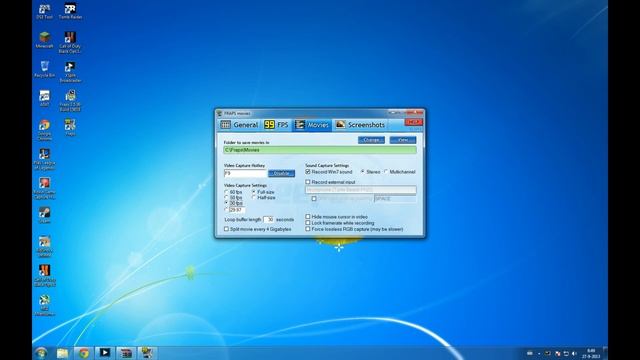
Task: Open the Minecraft desktop icon
Action: [44, 40]
